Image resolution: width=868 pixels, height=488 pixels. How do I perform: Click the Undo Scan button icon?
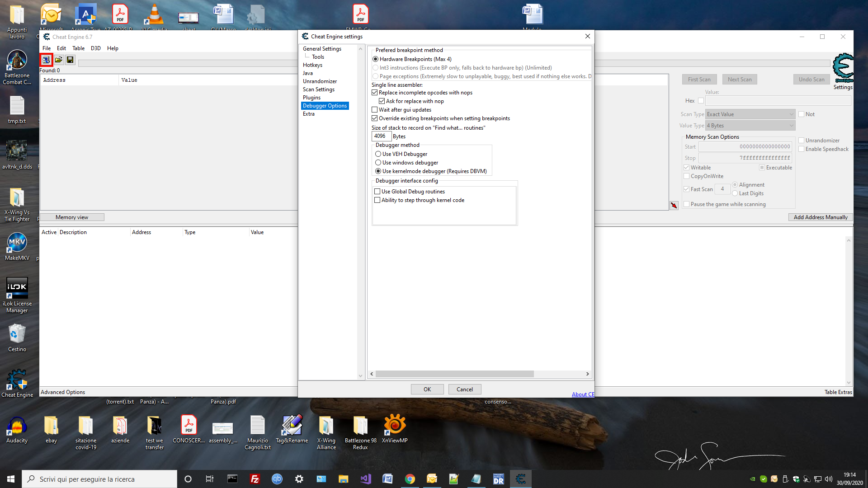tap(811, 79)
